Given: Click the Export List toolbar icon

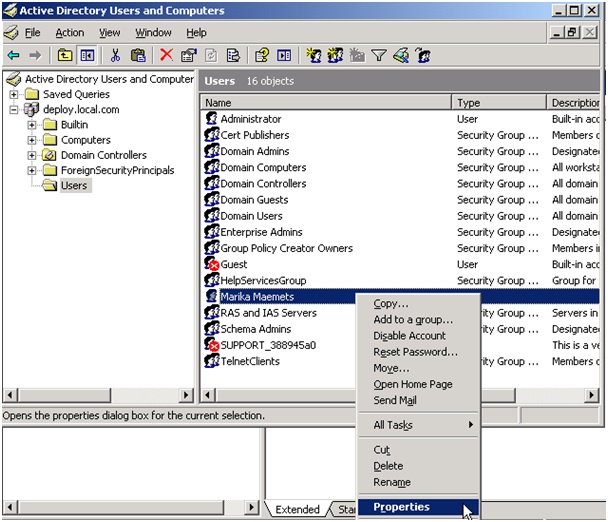Looking at the screenshot, I should [x=233, y=55].
